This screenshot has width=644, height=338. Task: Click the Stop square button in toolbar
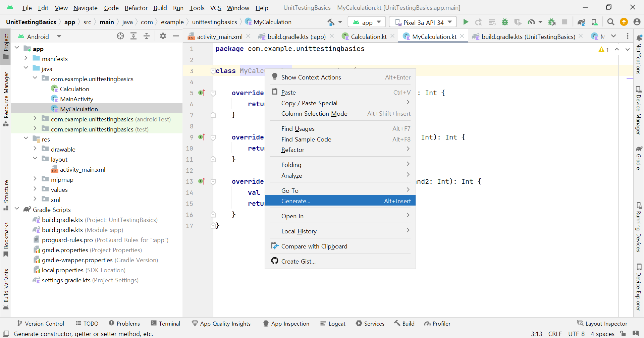pos(565,22)
